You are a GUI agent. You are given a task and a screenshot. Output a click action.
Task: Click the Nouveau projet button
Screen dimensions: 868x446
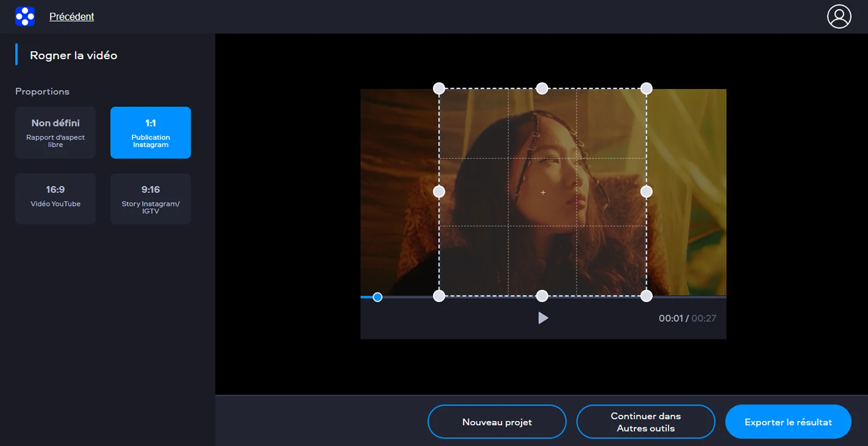(497, 422)
